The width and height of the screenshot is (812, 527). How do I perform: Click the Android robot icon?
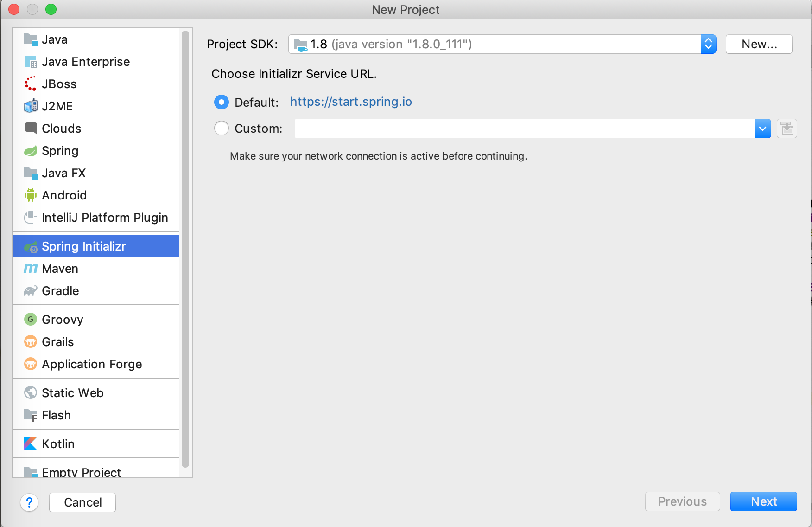click(31, 195)
